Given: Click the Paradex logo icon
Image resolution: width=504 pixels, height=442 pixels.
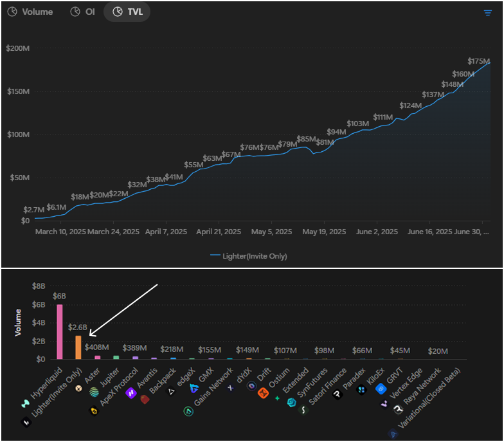Looking at the screenshot, I should coord(337,394).
